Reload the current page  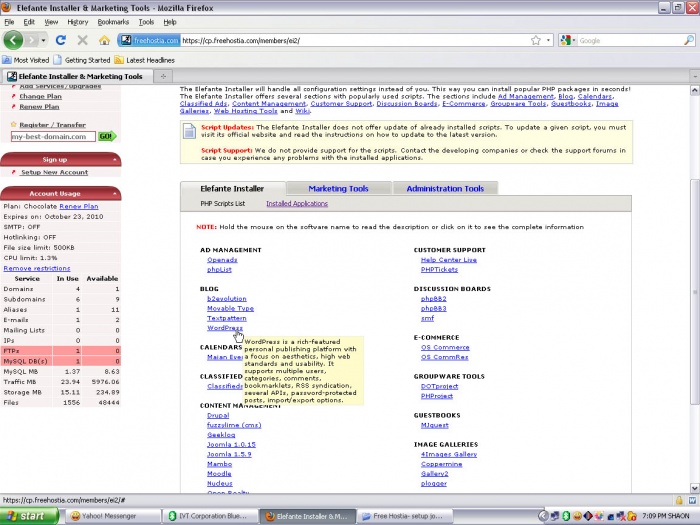[61, 40]
